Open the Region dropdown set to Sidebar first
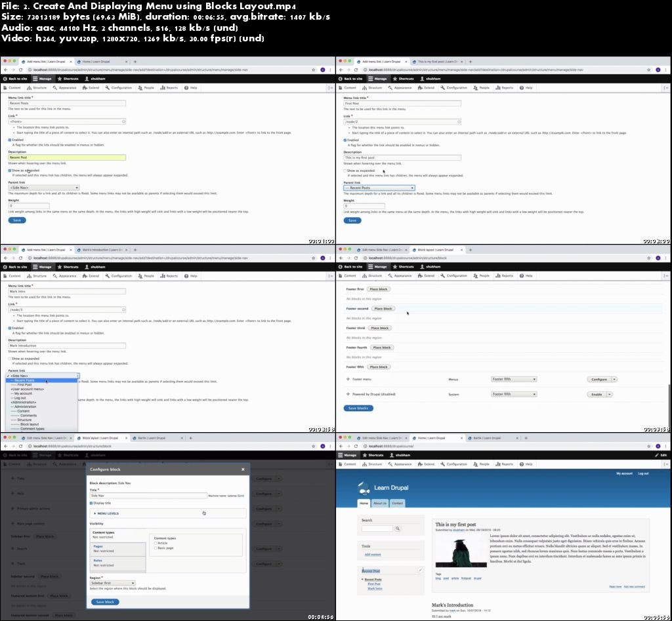Viewport: 672px width, 621px height. click(x=113, y=583)
